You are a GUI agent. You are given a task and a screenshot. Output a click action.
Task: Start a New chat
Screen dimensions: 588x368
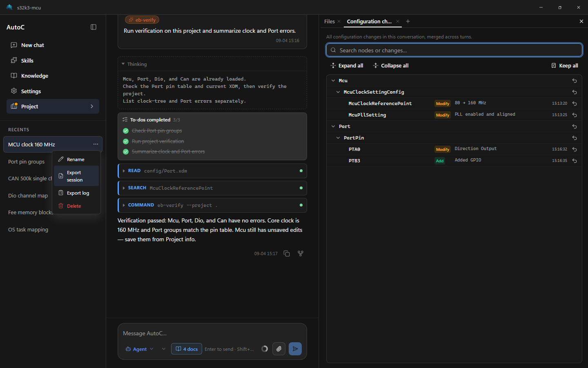(53, 45)
